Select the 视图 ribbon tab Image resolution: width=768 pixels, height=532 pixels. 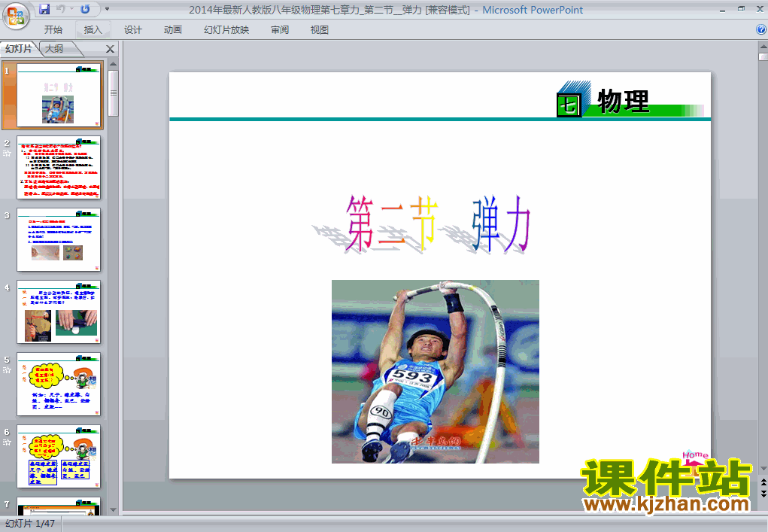320,30
